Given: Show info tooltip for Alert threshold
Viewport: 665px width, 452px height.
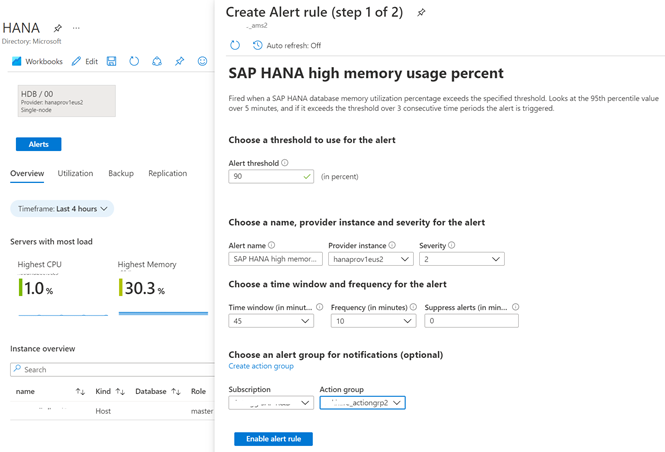Looking at the screenshot, I should click(285, 163).
